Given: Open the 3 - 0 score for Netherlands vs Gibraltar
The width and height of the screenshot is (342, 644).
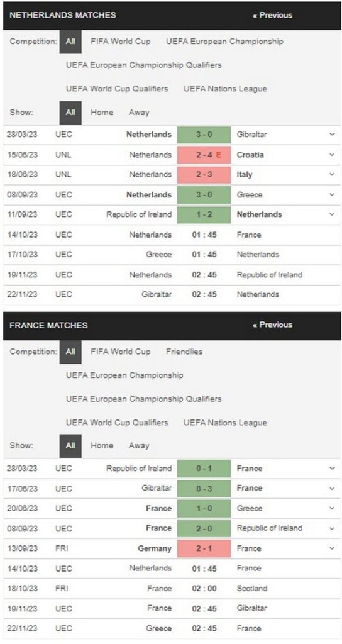Looking at the screenshot, I should click(204, 135).
